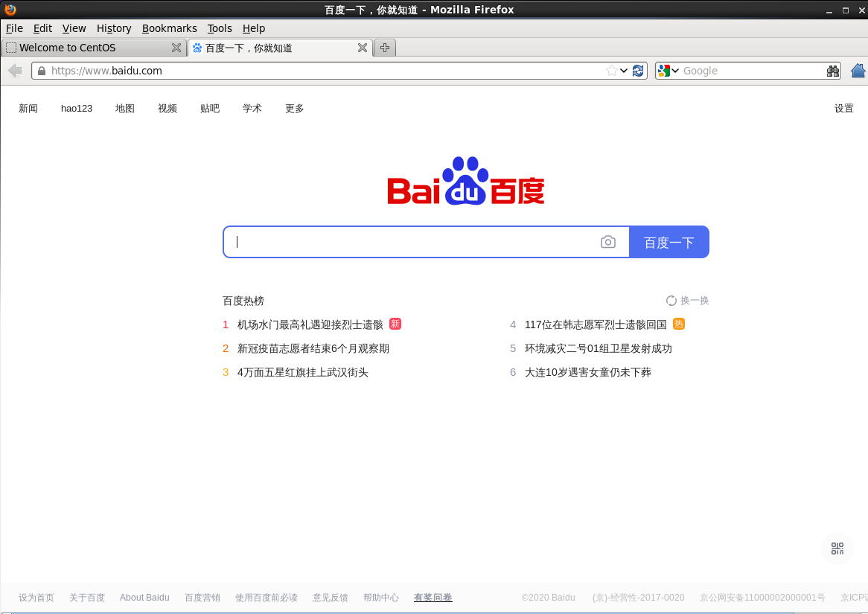Click (京)-经营性-2017-0020 footer text

(638, 598)
